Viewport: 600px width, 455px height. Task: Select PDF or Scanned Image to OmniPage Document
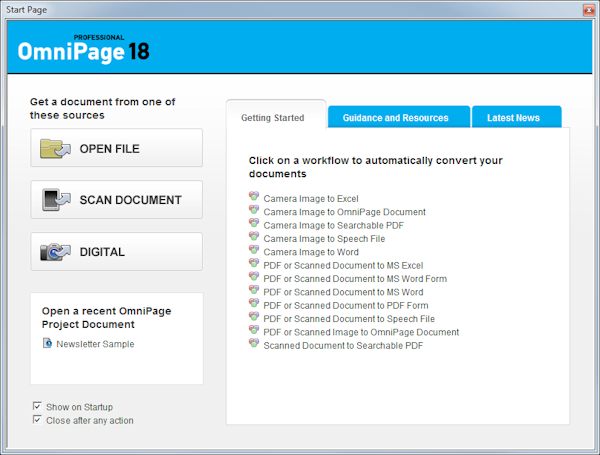[361, 332]
